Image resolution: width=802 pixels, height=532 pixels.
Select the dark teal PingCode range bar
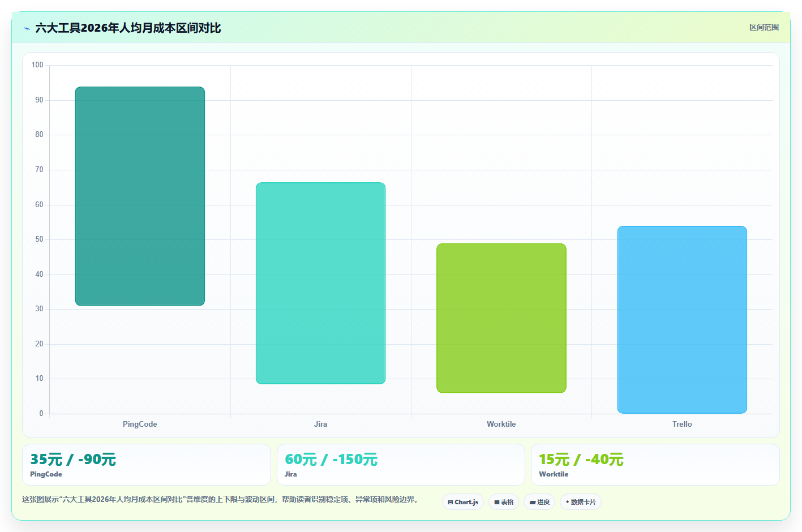tap(140, 196)
